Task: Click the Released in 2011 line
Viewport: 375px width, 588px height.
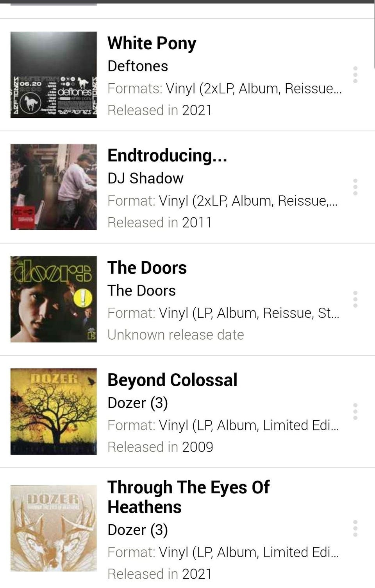Action: (159, 222)
